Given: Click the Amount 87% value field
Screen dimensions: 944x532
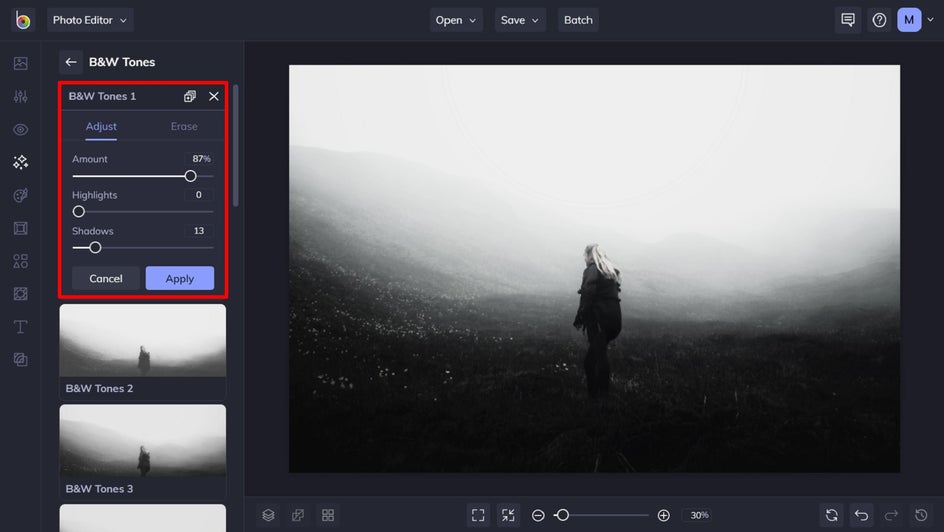Looking at the screenshot, I should point(199,159).
